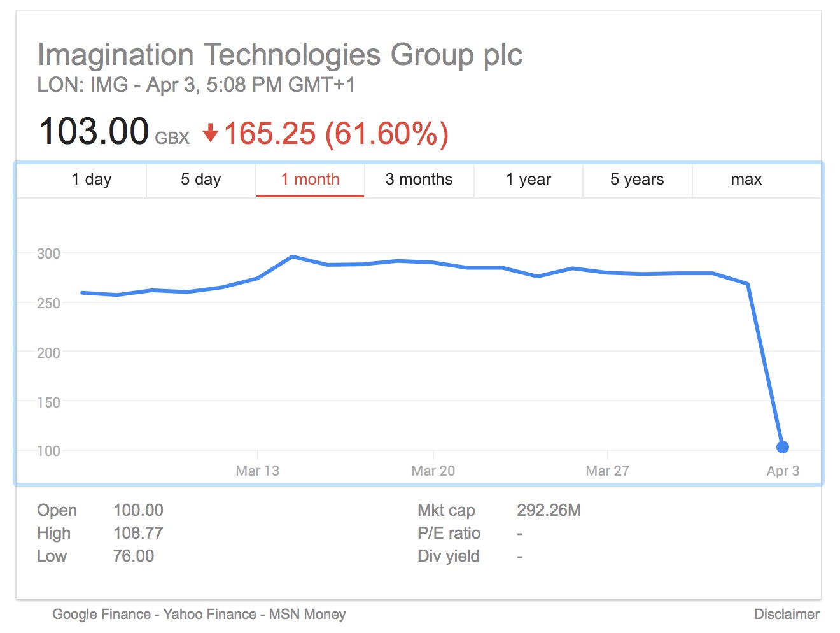Select the max time range
Viewport: 840px width, 633px height.
pos(746,180)
